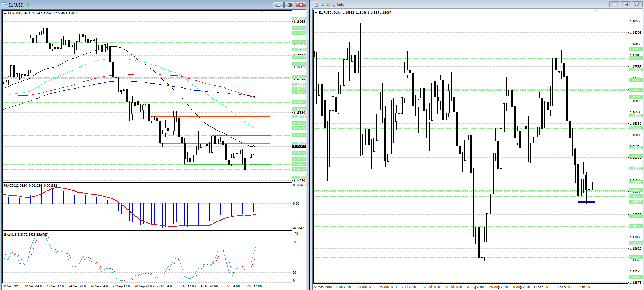644x290 pixels.
Task: Close the EURUSD,H4 chart window
Action: [301, 5]
